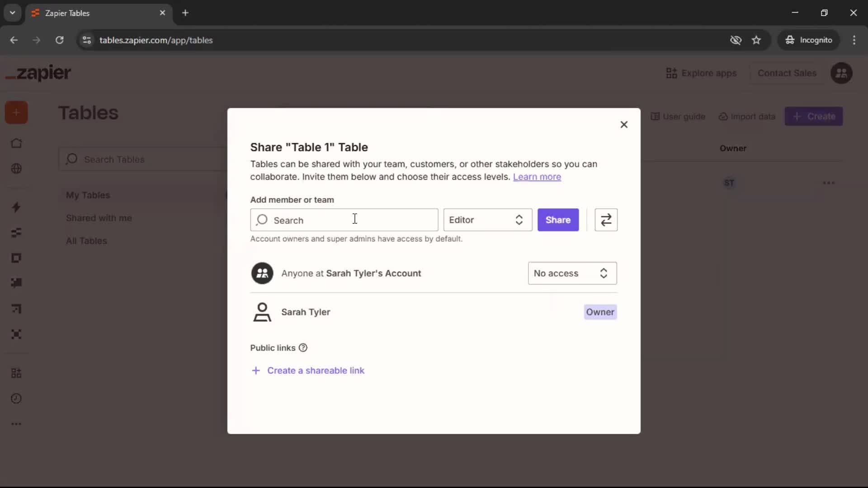
Task: Click the Search member or team field
Action: 344,220
